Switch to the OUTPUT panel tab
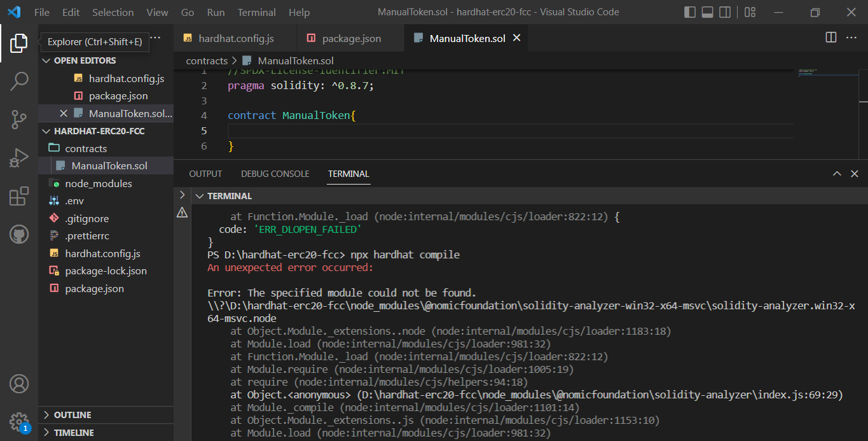 [x=205, y=174]
